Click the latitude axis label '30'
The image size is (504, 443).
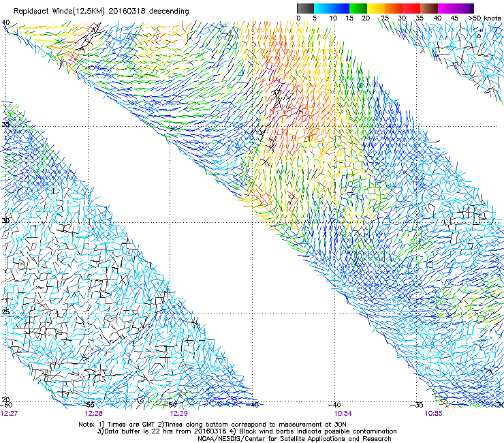pyautogui.click(x=5, y=221)
